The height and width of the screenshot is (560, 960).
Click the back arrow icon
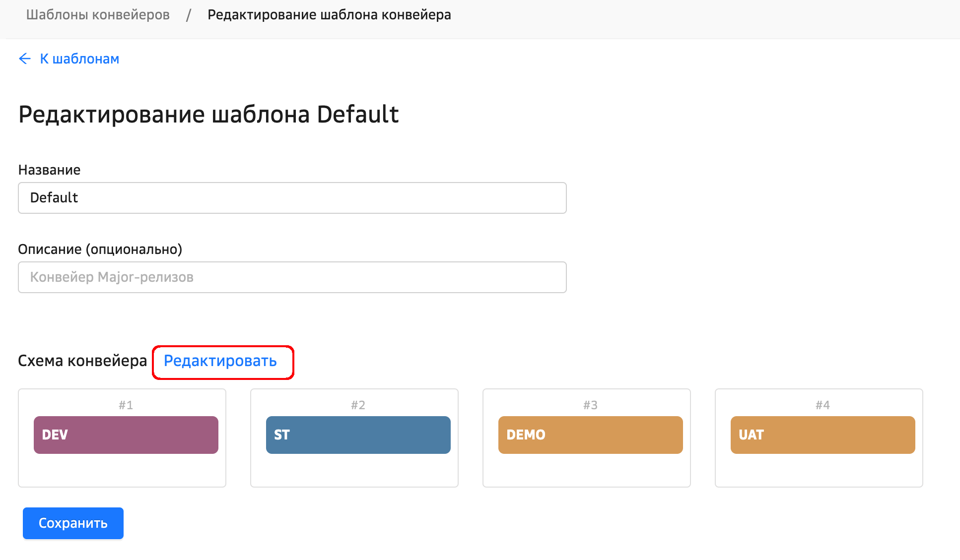coord(25,59)
